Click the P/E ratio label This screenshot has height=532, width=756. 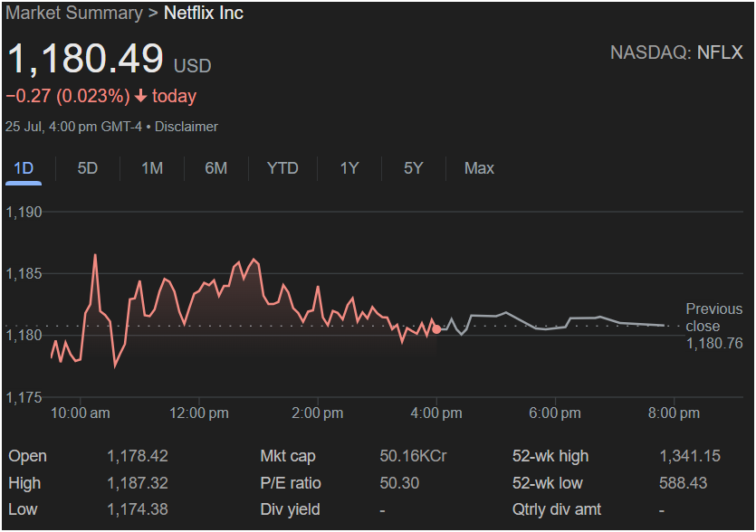pos(291,483)
